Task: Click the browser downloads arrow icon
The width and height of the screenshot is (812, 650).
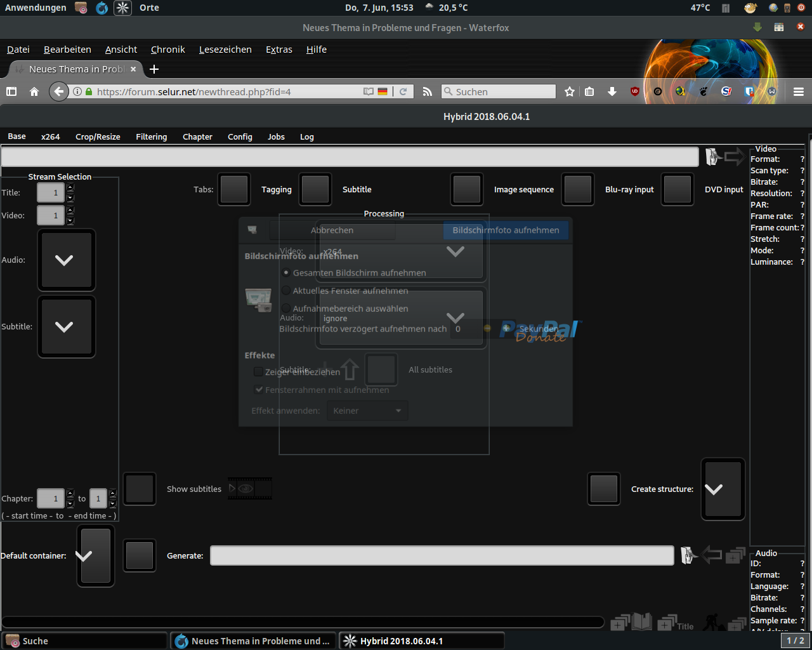Action: point(612,91)
